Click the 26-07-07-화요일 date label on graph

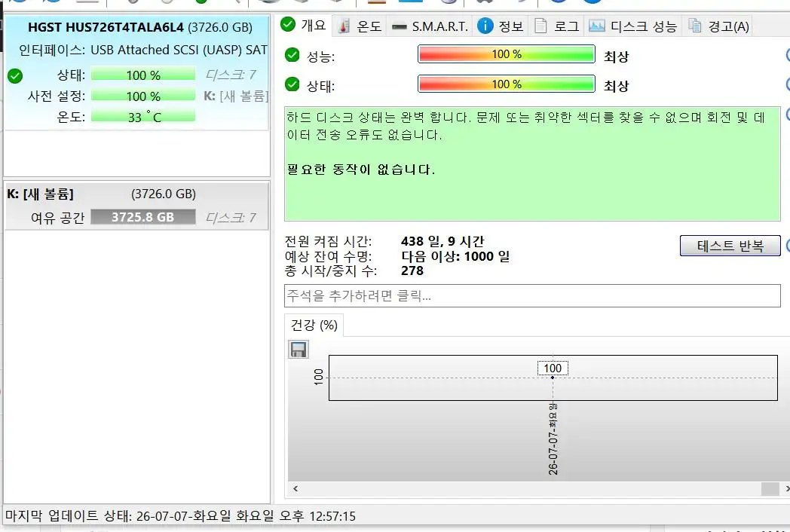pyautogui.click(x=553, y=439)
